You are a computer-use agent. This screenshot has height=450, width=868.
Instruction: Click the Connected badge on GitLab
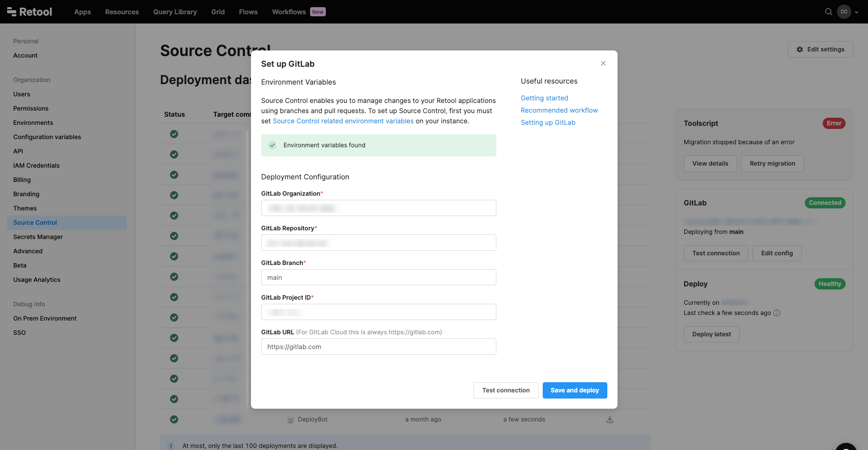[825, 203]
